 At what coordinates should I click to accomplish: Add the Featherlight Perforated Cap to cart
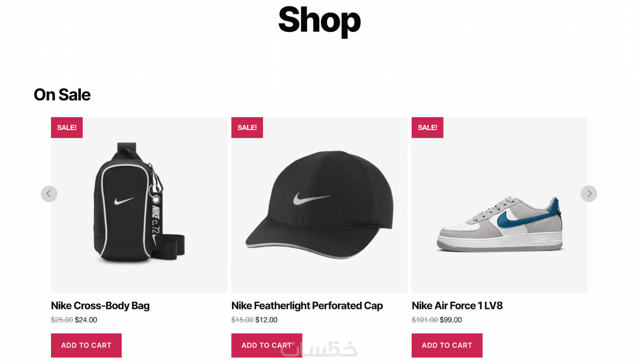click(266, 345)
